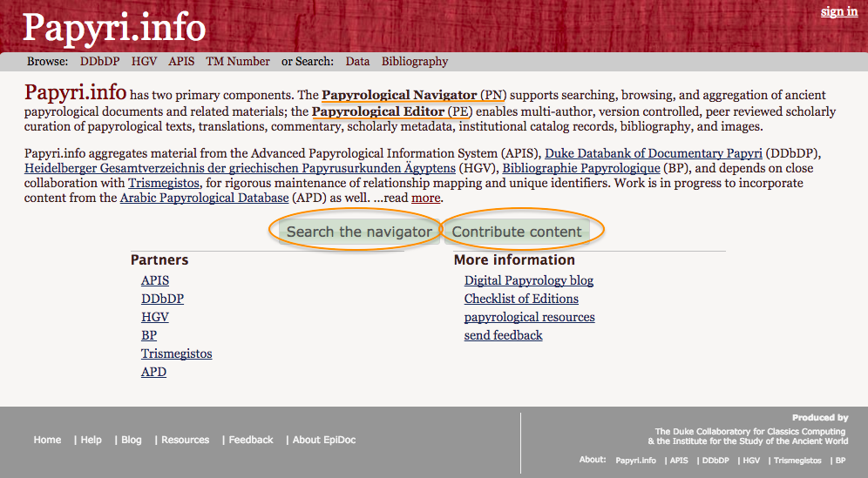Open About Papyri.info in the footer
The image size is (868, 478).
635,461
